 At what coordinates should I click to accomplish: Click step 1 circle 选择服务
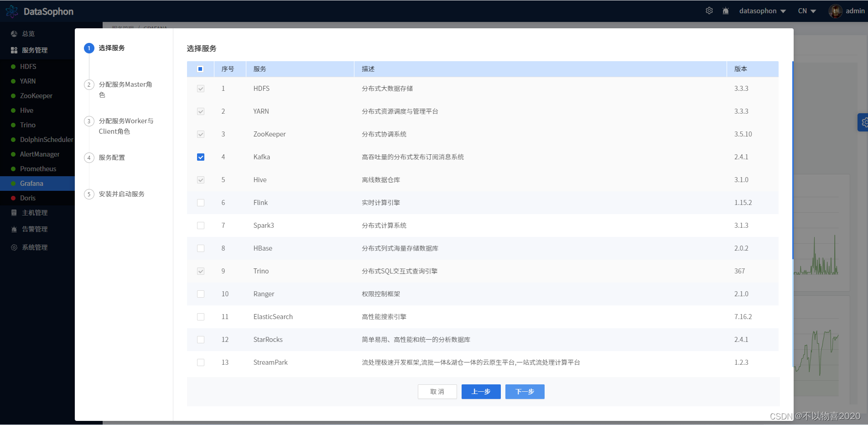tap(89, 48)
